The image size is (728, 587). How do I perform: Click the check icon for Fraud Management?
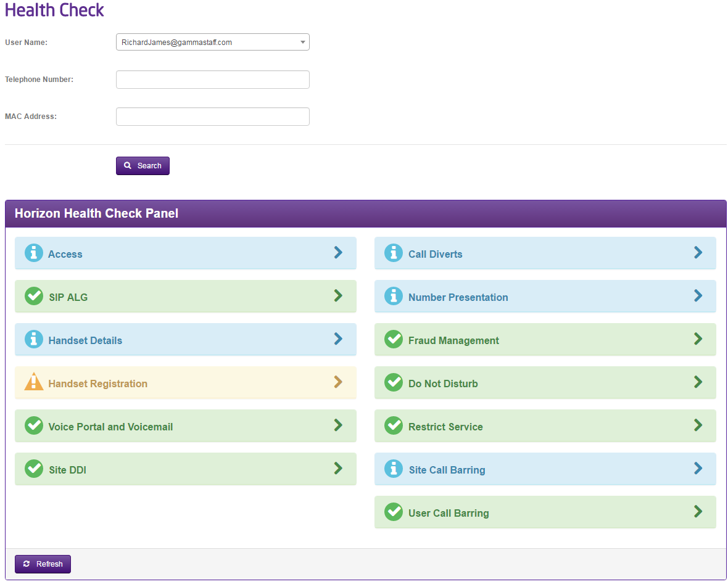(x=393, y=339)
